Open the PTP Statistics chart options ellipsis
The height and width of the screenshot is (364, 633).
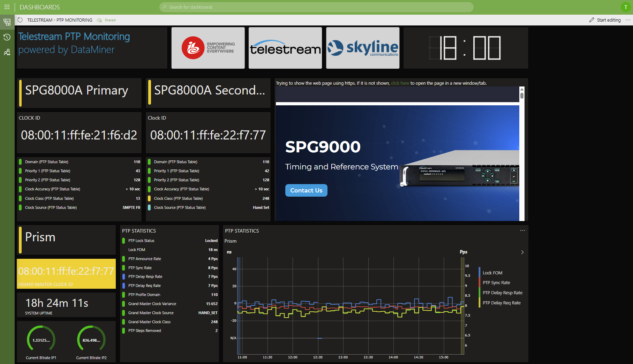522,230
